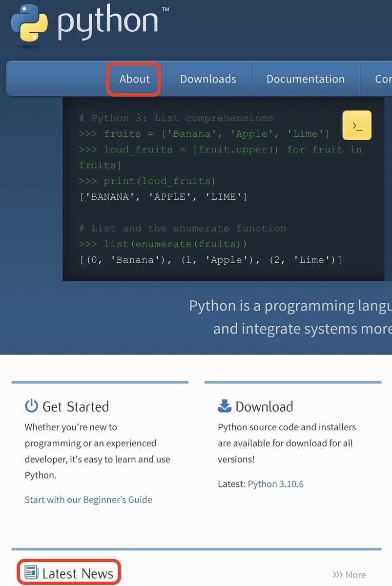The width and height of the screenshot is (392, 586).
Task: Open the Python 3.10.6 release link
Action: (x=276, y=484)
